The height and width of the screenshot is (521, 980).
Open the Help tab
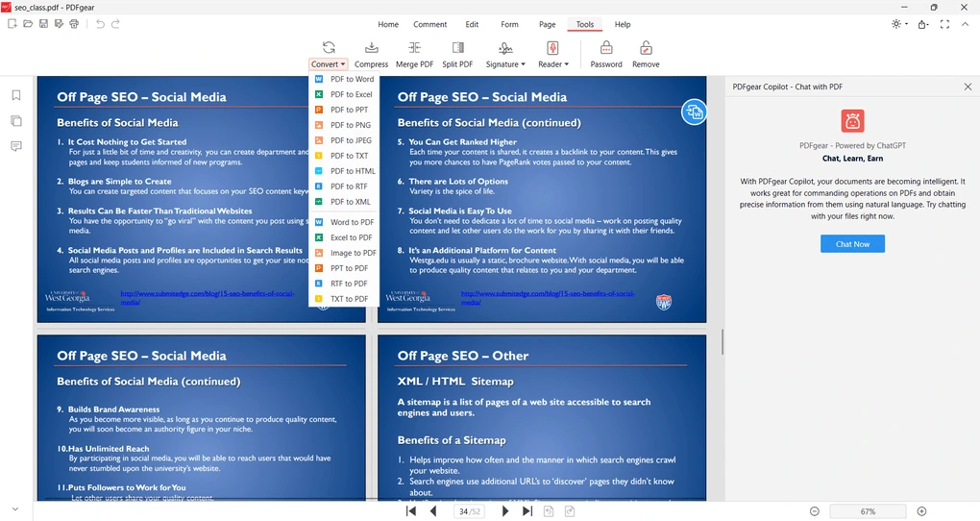[623, 24]
